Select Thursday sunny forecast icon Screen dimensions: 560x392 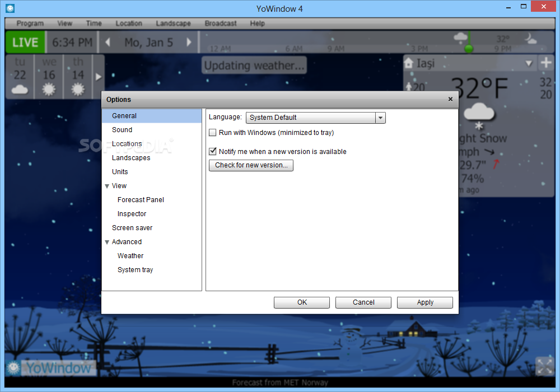tap(78, 89)
